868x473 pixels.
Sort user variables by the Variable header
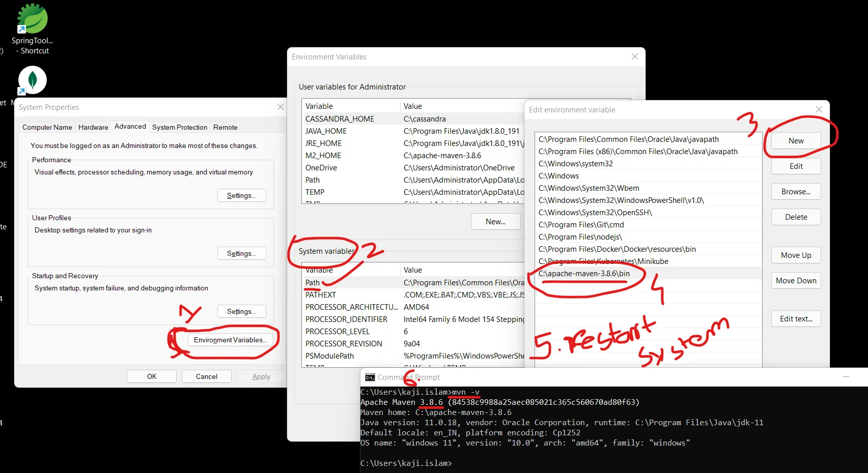[351, 106]
